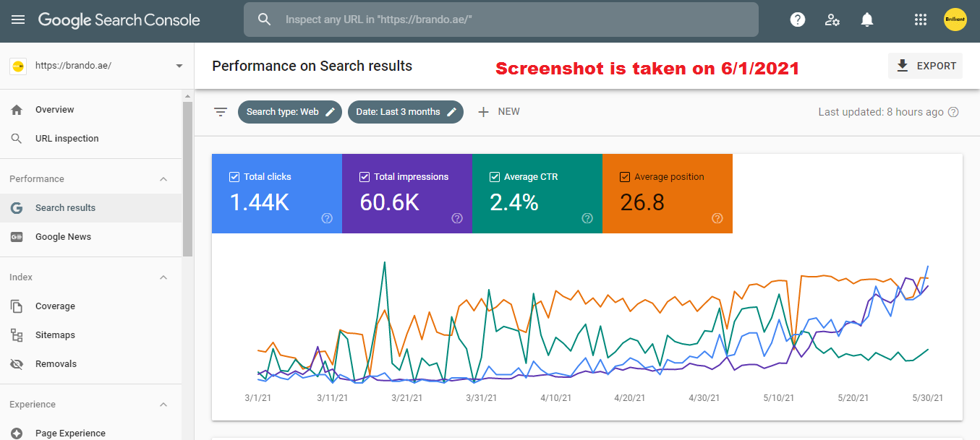Open the Removals tool

click(x=54, y=363)
